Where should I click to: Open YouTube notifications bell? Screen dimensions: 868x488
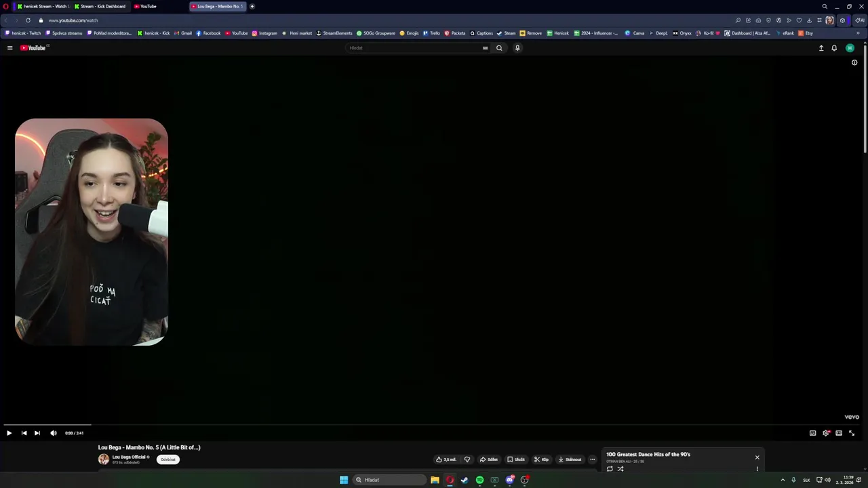coord(834,48)
